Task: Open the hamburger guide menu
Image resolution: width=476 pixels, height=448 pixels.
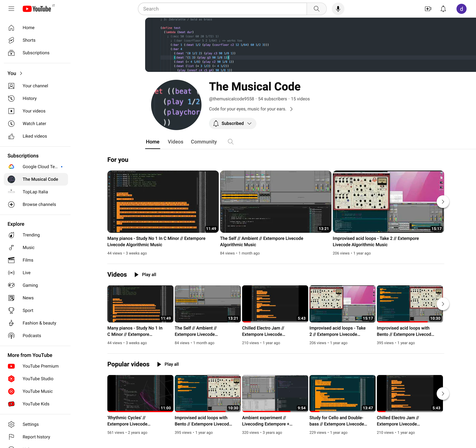Action: tap(11, 9)
